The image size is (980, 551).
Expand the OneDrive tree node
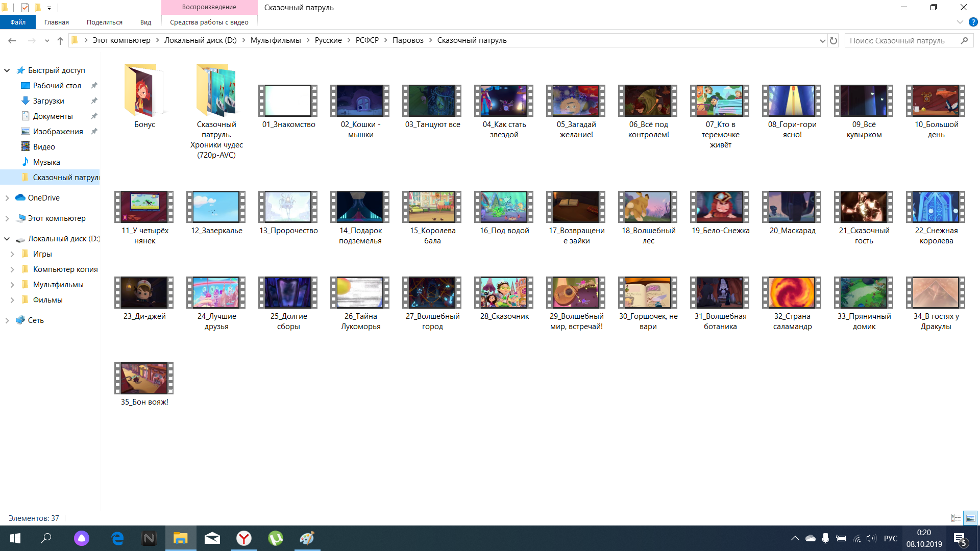tap(7, 198)
